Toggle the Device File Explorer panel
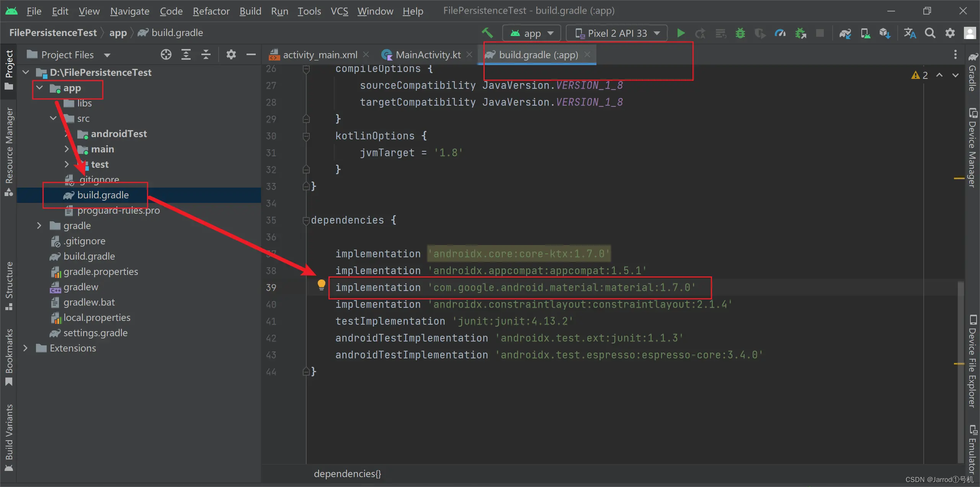Screen dimensions: 980x487 click(x=972, y=361)
